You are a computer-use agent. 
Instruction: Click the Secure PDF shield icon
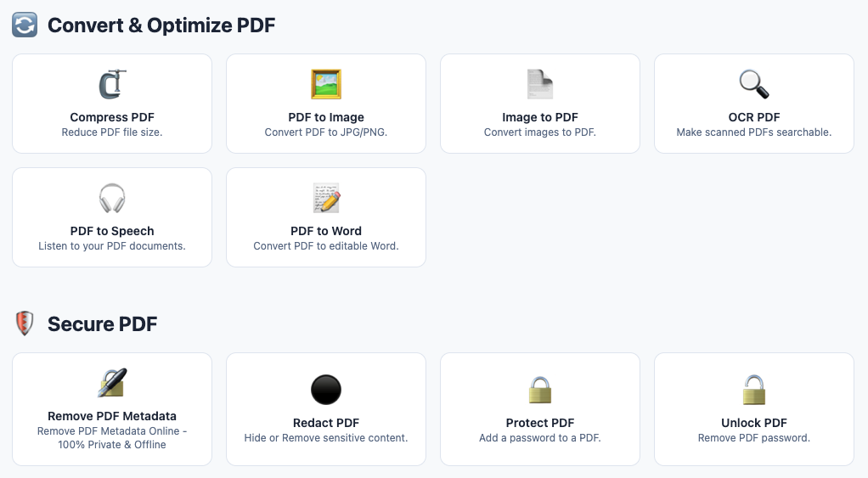(25, 323)
